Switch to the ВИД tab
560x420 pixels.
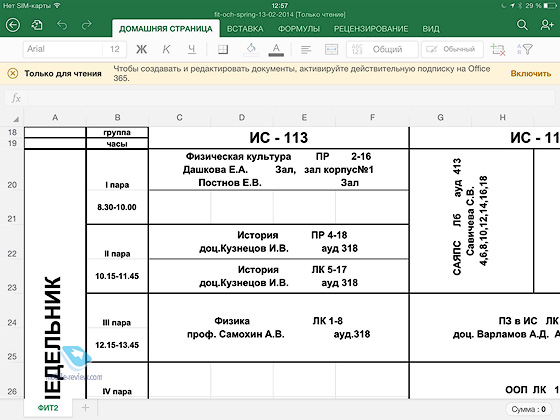pos(431,29)
